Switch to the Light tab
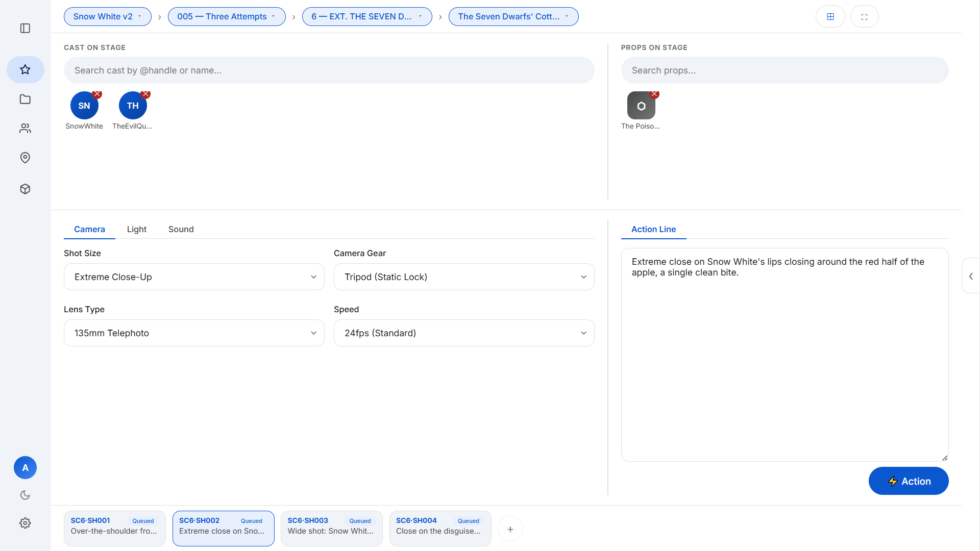 137,229
